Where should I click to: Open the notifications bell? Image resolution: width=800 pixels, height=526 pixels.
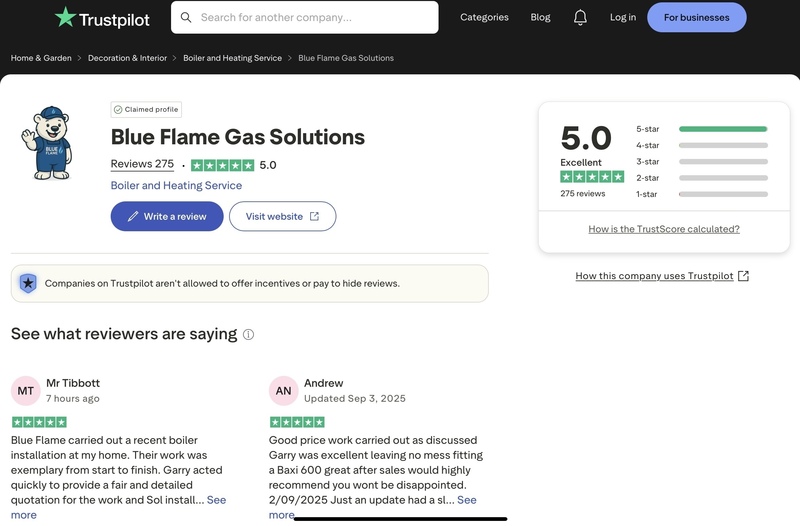click(580, 17)
